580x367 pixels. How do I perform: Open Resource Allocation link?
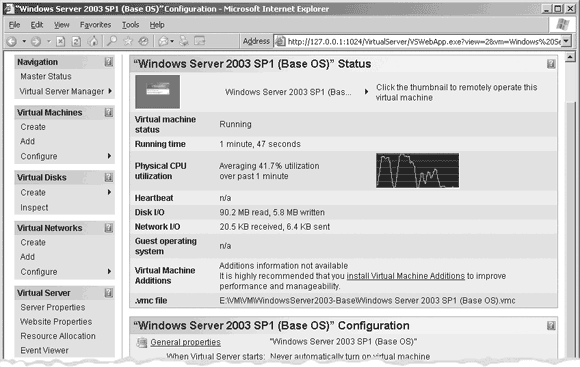(x=58, y=336)
